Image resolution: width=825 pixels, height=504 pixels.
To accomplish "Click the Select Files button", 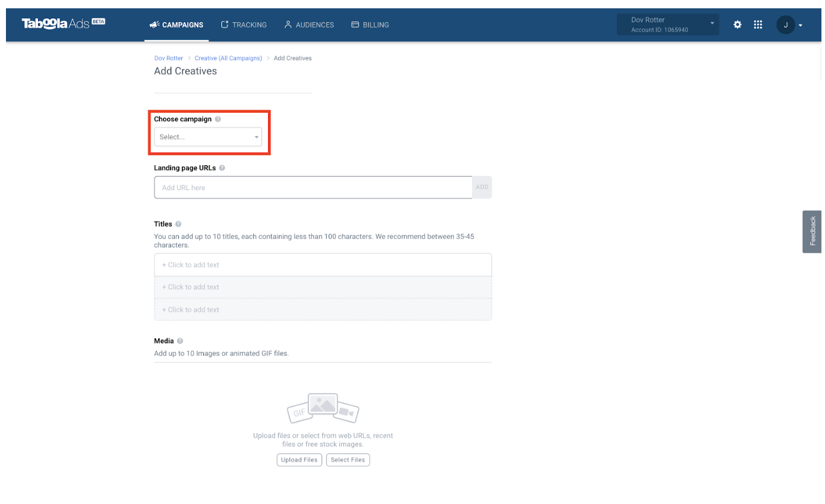I will coord(348,459).
